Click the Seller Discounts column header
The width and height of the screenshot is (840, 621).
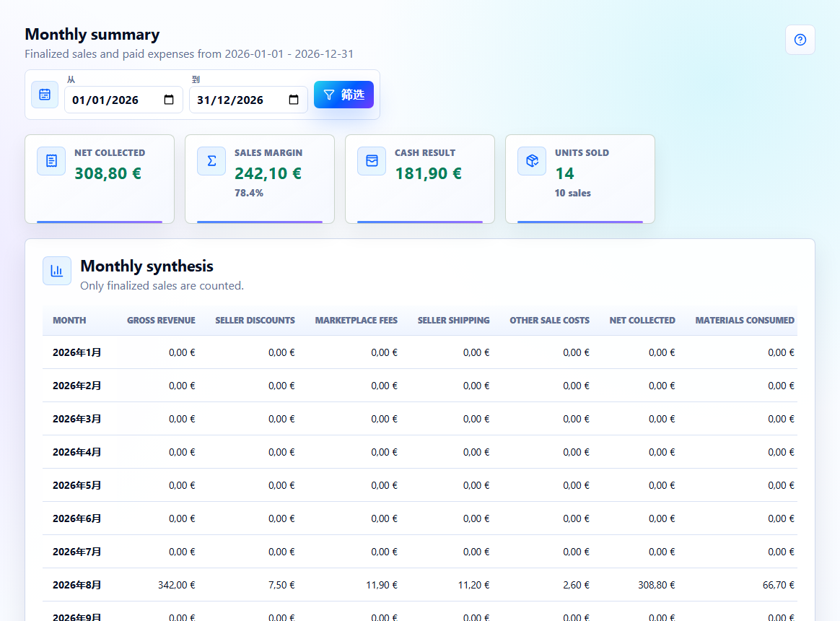click(255, 320)
